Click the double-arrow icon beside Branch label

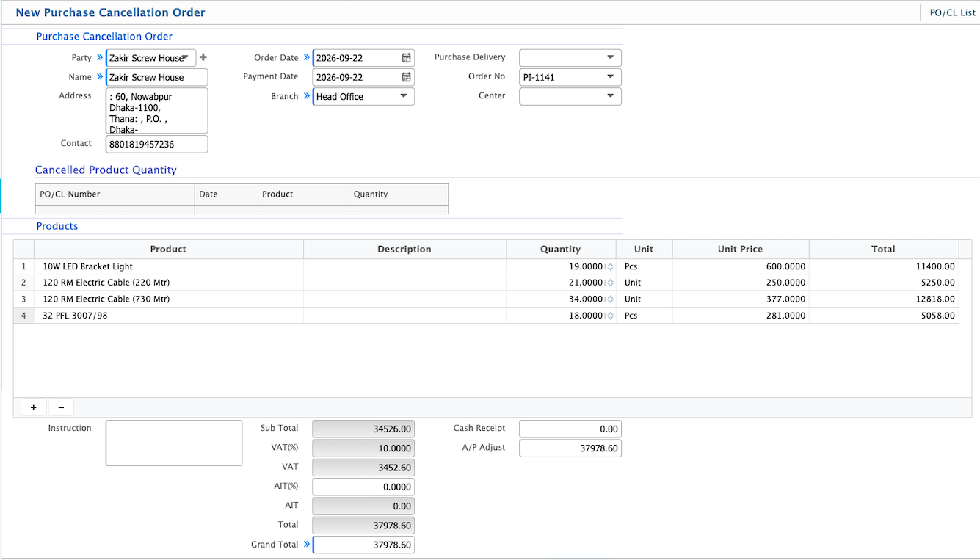[307, 96]
